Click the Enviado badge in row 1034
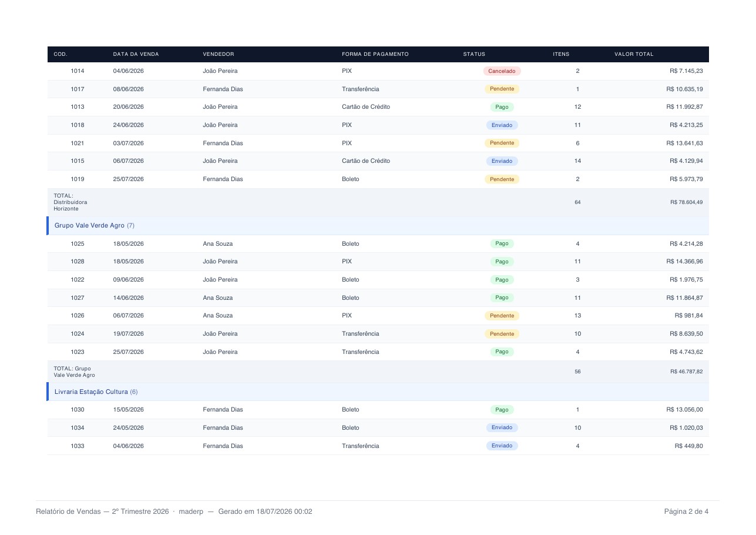This screenshot has height=535, width=756. coord(502,427)
